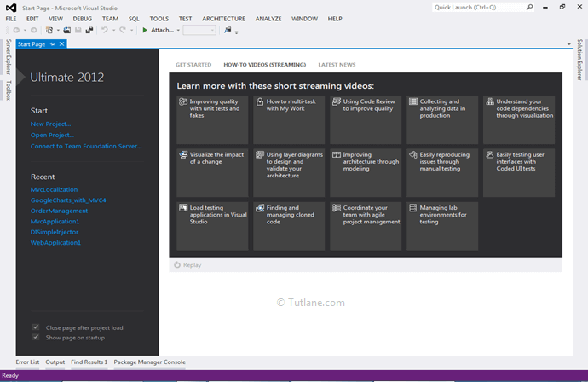Click the Open File toolbar icon
This screenshot has height=382, width=588.
tap(67, 30)
